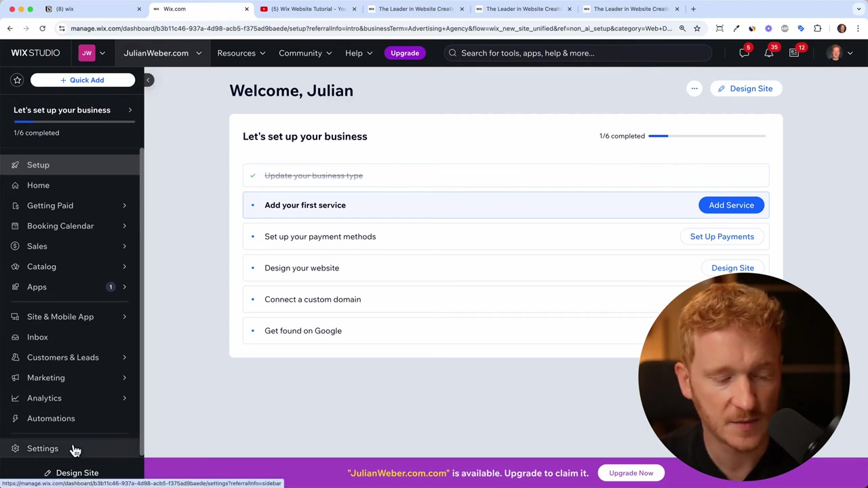Open the user profile avatar menu
The width and height of the screenshot is (868, 488).
[x=840, y=53]
